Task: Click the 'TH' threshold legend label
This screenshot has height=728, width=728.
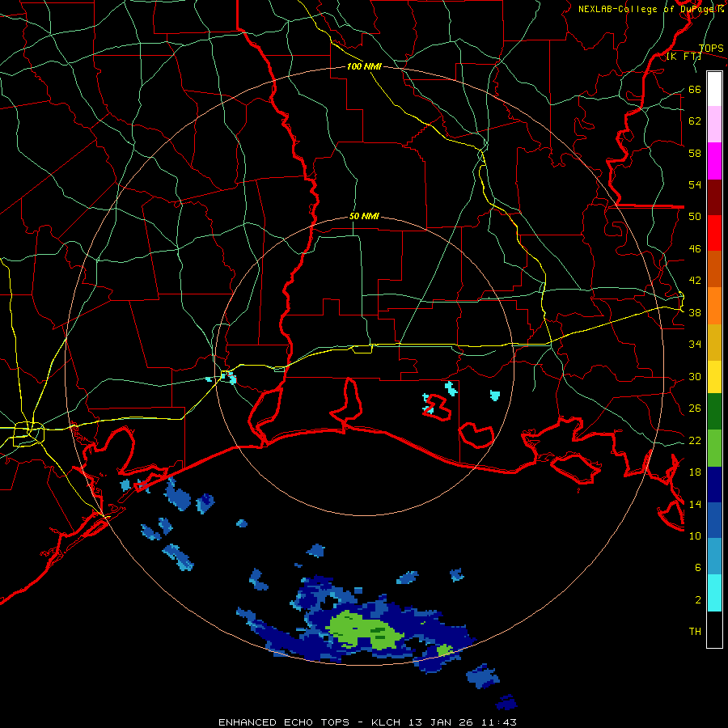Action: tap(695, 632)
